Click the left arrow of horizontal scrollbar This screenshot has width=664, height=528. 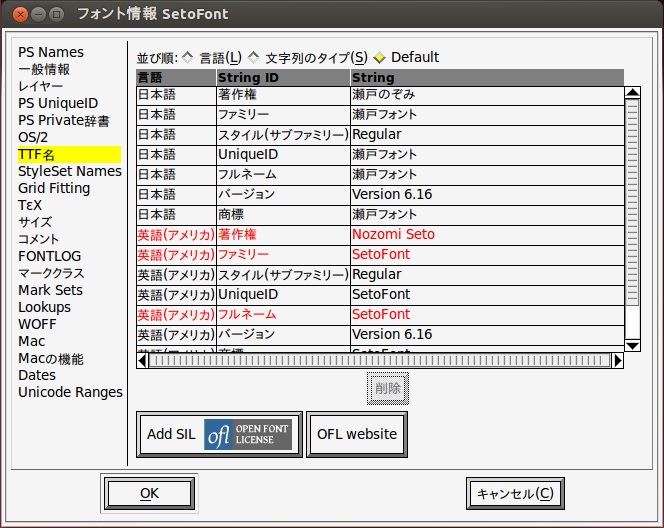click(142, 361)
